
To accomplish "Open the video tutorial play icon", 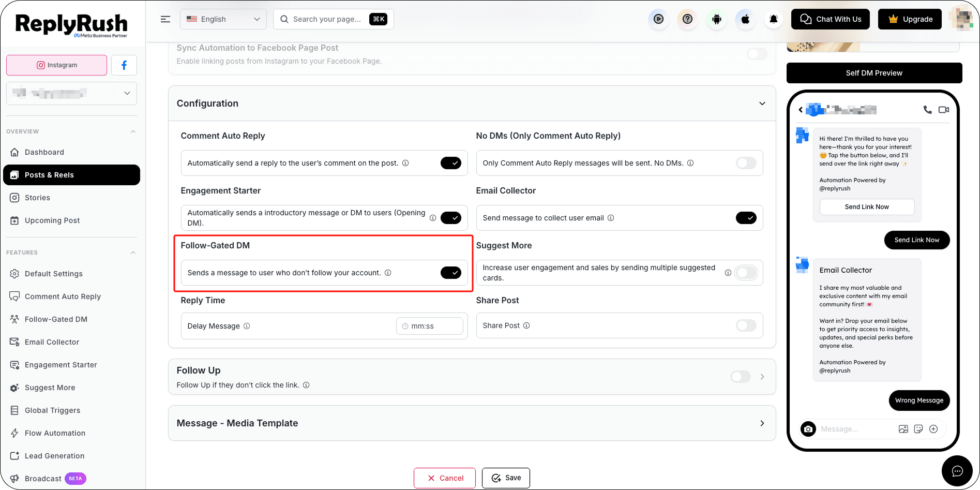I will (658, 19).
